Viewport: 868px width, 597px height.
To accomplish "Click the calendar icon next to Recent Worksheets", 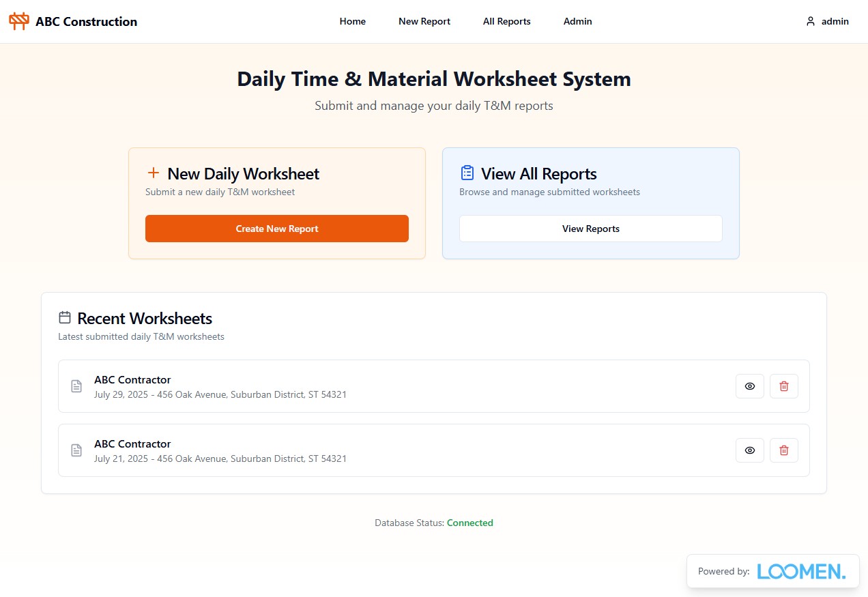I will point(65,317).
